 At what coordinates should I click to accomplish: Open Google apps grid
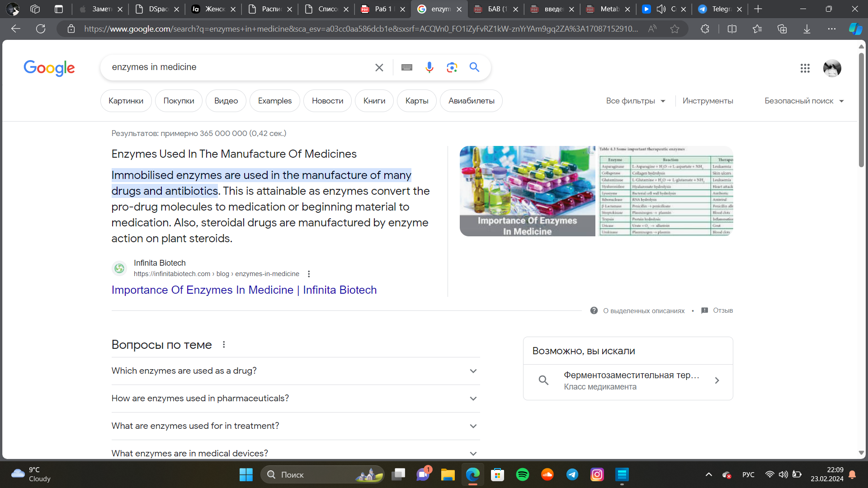(x=805, y=68)
